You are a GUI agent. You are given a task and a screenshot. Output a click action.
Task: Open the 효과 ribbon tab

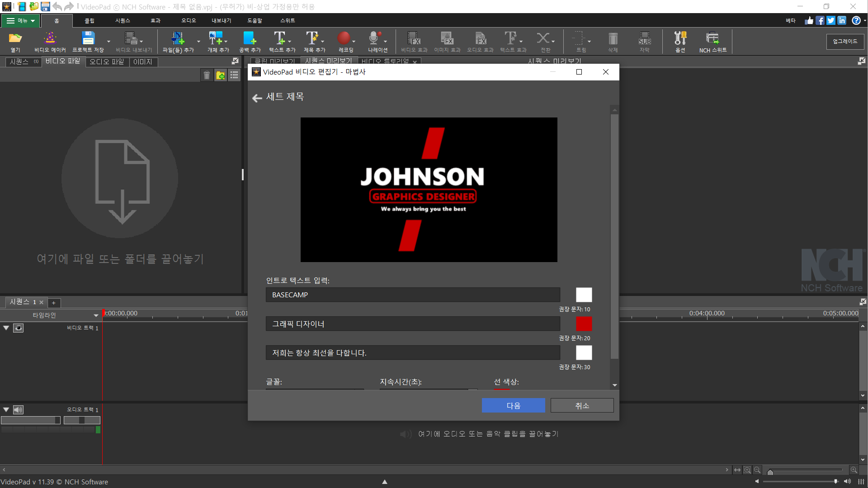tap(156, 21)
